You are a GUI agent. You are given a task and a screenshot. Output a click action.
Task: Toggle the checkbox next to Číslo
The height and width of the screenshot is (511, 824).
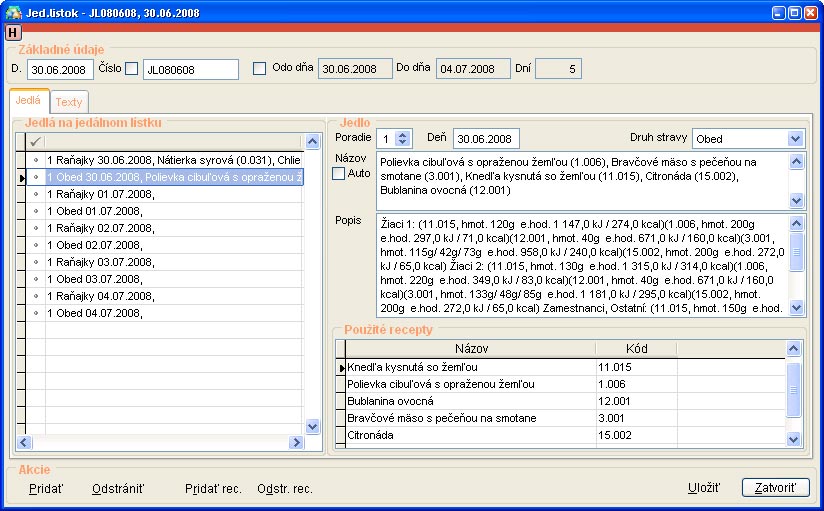pyautogui.click(x=131, y=68)
